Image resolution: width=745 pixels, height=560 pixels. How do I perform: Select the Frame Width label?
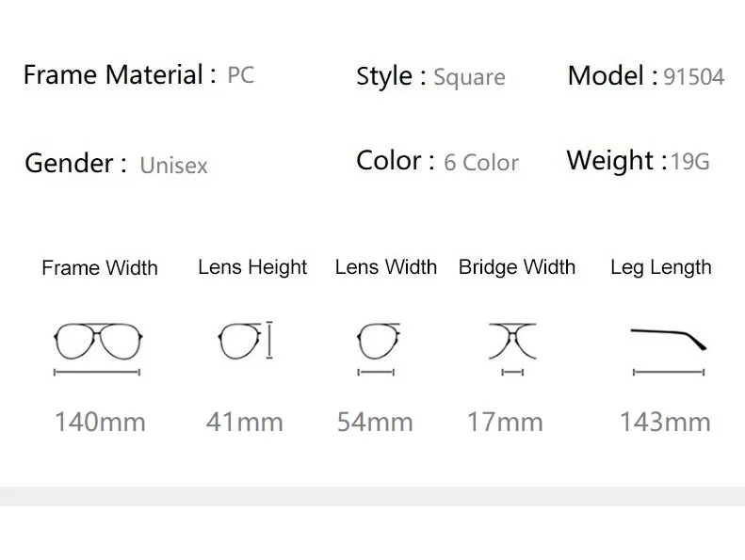point(100,268)
